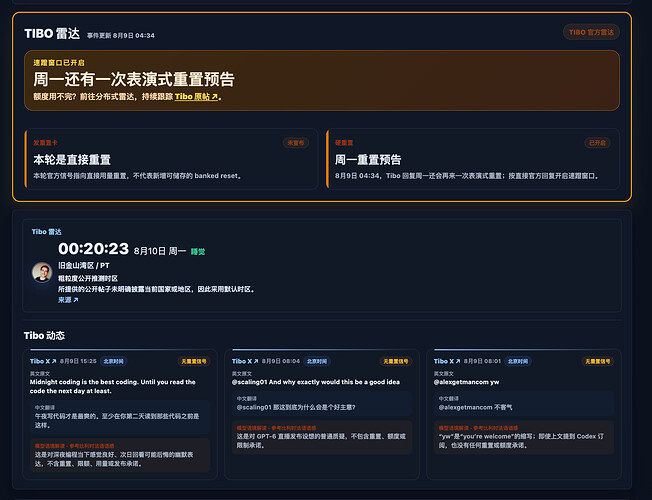Click the 硬重置 card label
The height and width of the screenshot is (500, 652).
[x=344, y=143]
